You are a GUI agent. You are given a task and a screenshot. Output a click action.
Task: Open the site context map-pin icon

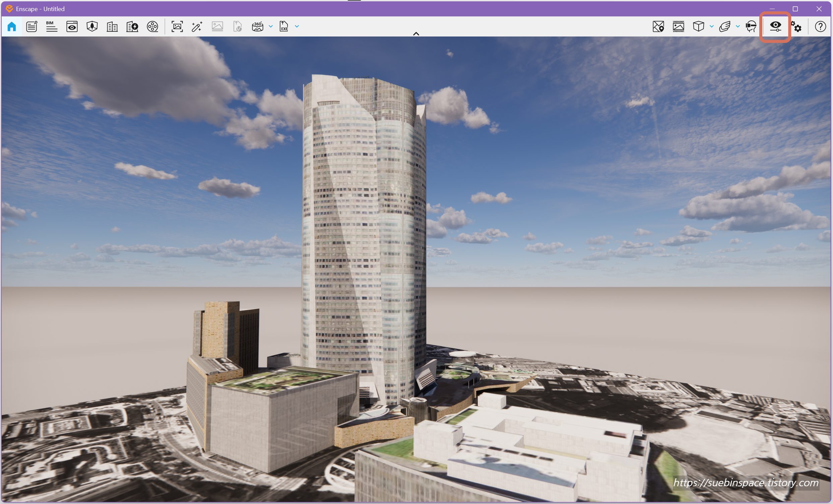pyautogui.click(x=658, y=26)
